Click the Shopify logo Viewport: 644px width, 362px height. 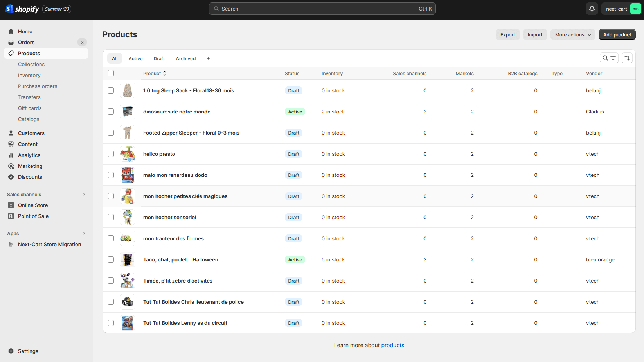coord(22,9)
